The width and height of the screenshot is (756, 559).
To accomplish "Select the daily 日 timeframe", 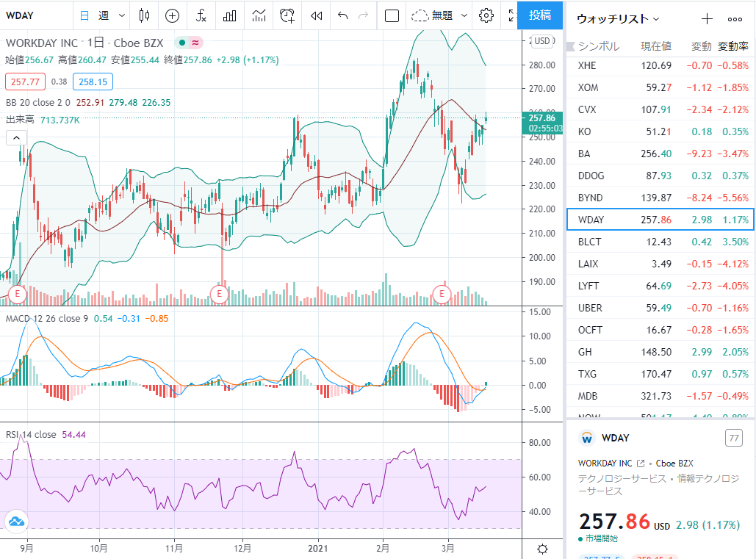I will coord(84,16).
